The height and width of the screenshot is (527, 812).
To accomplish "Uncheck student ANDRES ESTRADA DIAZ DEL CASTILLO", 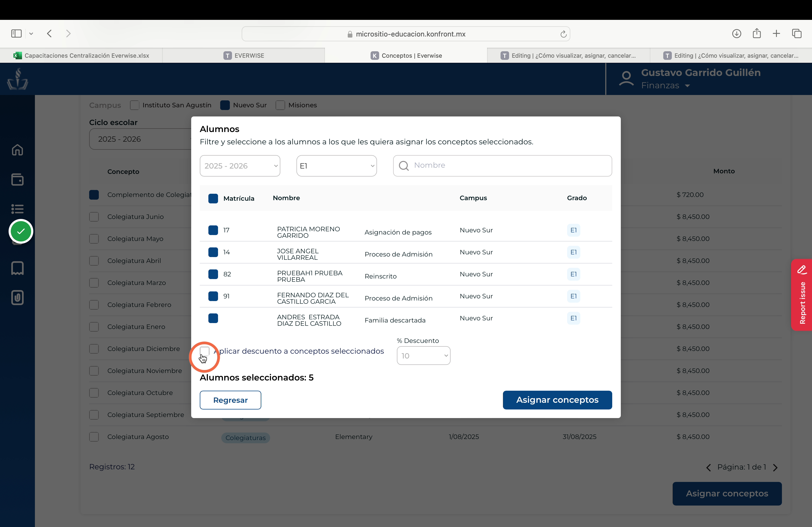I will [x=213, y=318].
